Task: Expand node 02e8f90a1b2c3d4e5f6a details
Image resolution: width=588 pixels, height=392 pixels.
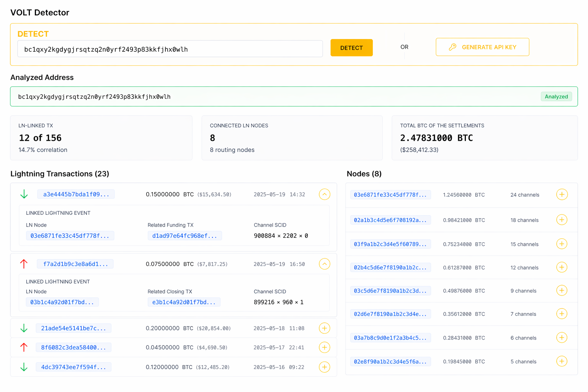Action: pyautogui.click(x=562, y=361)
